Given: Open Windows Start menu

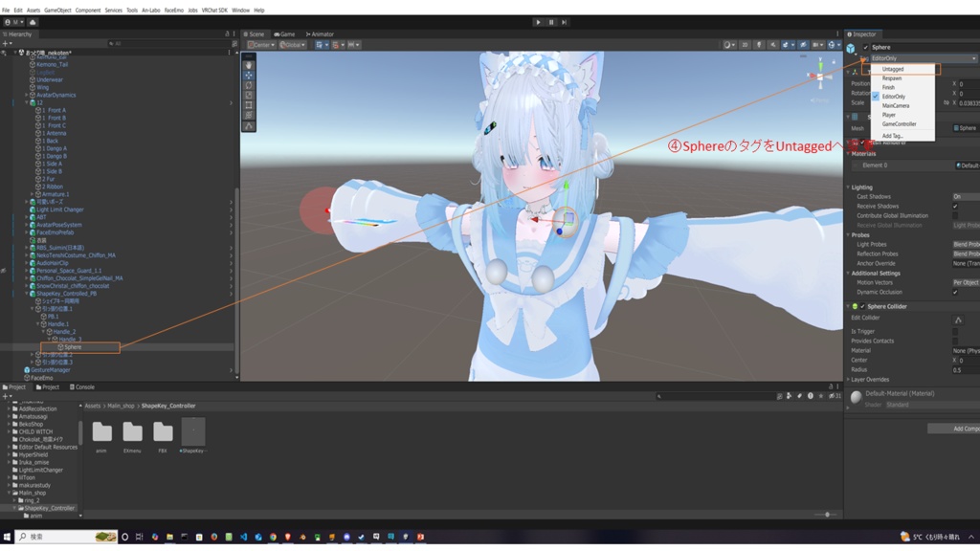Looking at the screenshot, I should 8,537.
